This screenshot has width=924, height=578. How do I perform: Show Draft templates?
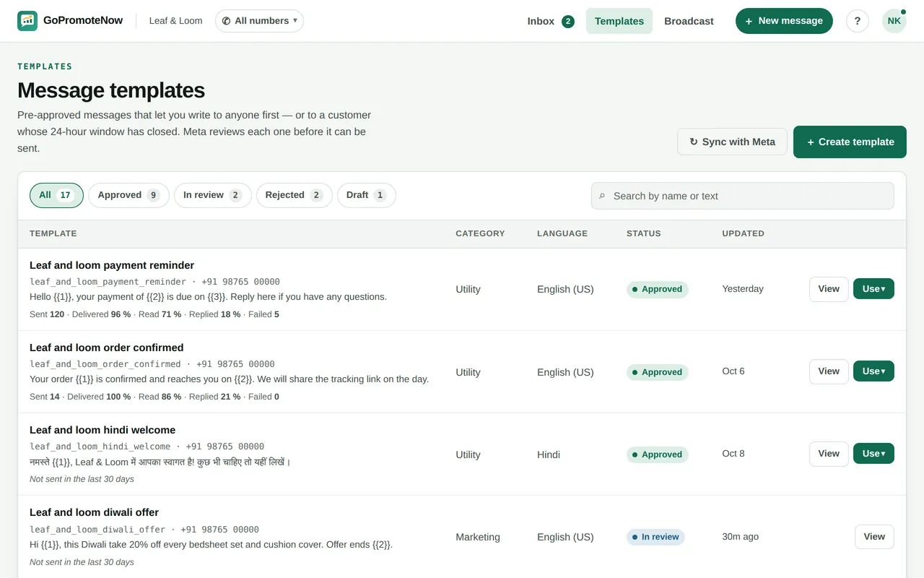pos(367,195)
